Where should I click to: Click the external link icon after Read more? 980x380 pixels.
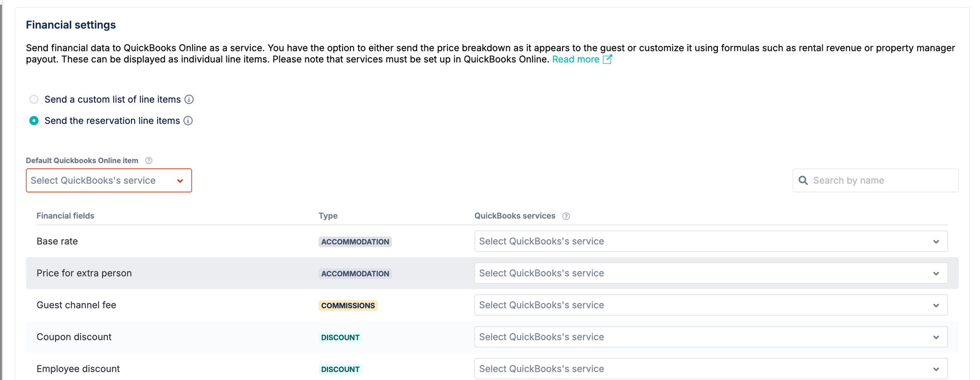pyautogui.click(x=608, y=59)
